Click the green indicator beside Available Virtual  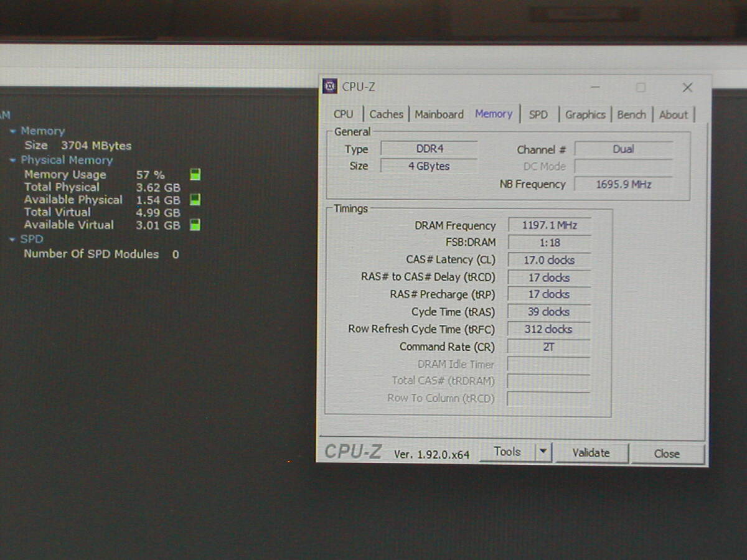click(195, 225)
